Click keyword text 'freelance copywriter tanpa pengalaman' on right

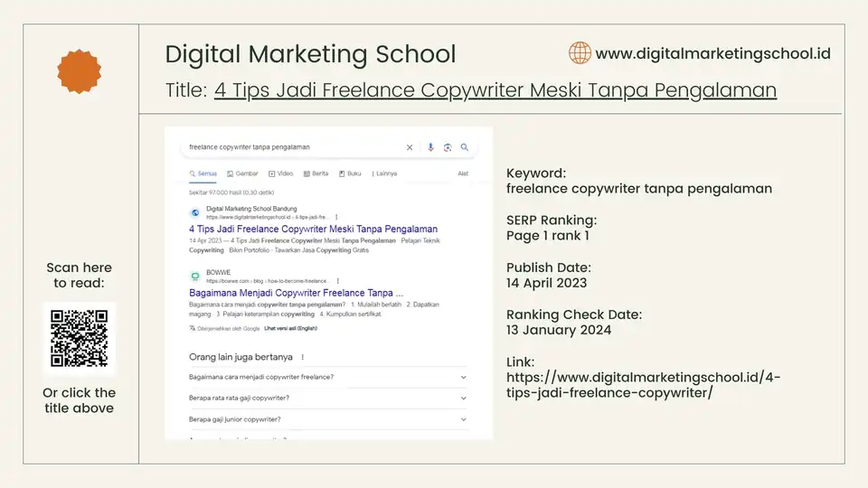click(639, 189)
